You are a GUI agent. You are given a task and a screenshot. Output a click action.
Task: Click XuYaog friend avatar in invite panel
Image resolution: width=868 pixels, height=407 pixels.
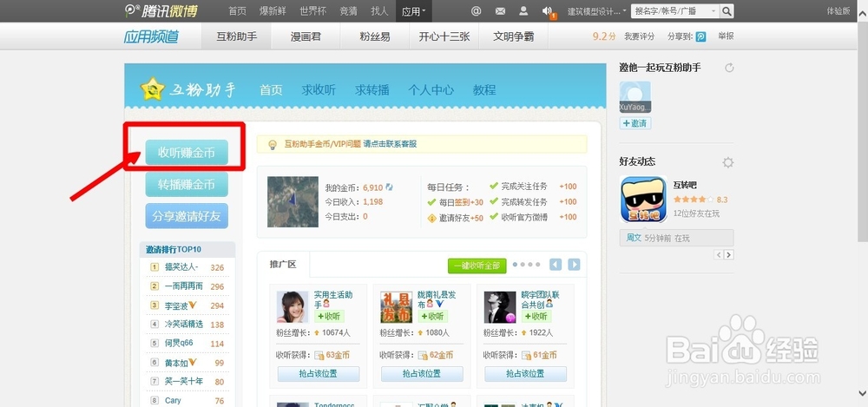tap(635, 97)
